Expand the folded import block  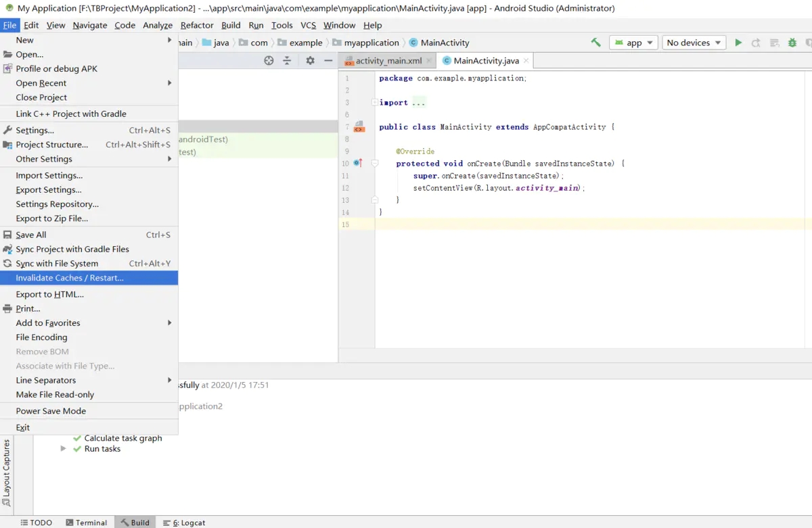pos(374,103)
